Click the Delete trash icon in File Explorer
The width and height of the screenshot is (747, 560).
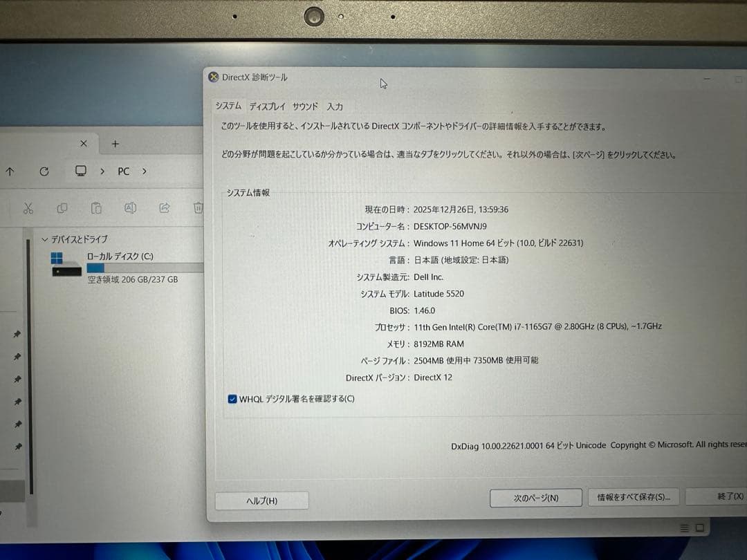tap(199, 207)
